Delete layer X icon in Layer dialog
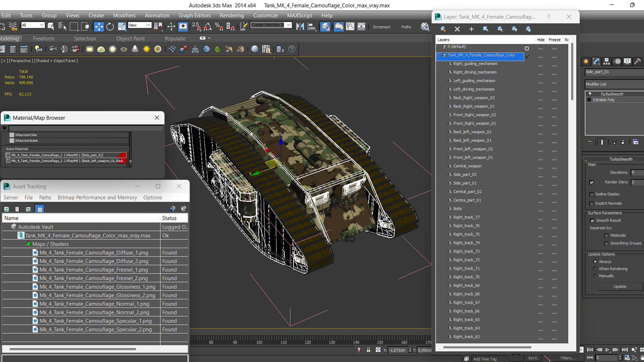 point(457,29)
